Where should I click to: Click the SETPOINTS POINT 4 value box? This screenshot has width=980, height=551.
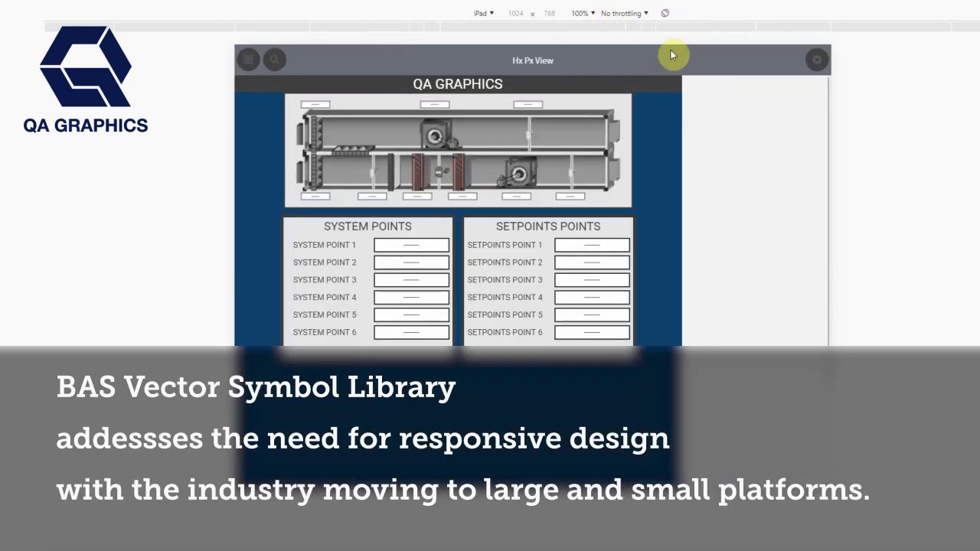[592, 297]
